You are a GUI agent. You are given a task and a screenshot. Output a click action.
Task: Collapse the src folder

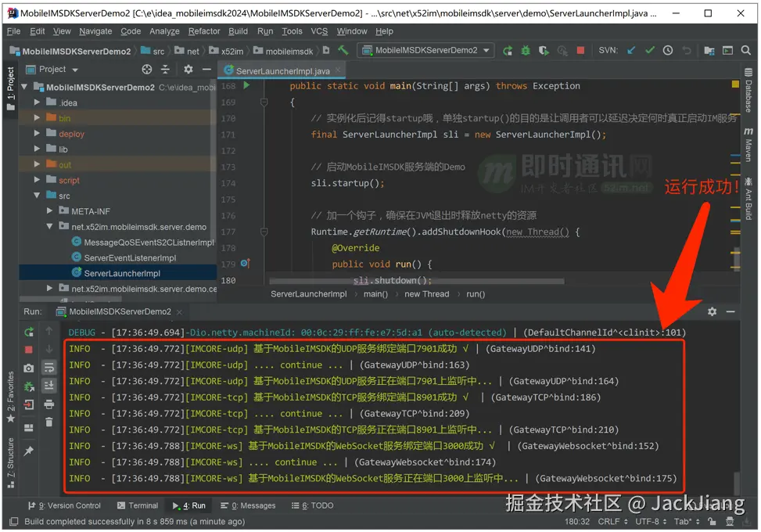(37, 196)
